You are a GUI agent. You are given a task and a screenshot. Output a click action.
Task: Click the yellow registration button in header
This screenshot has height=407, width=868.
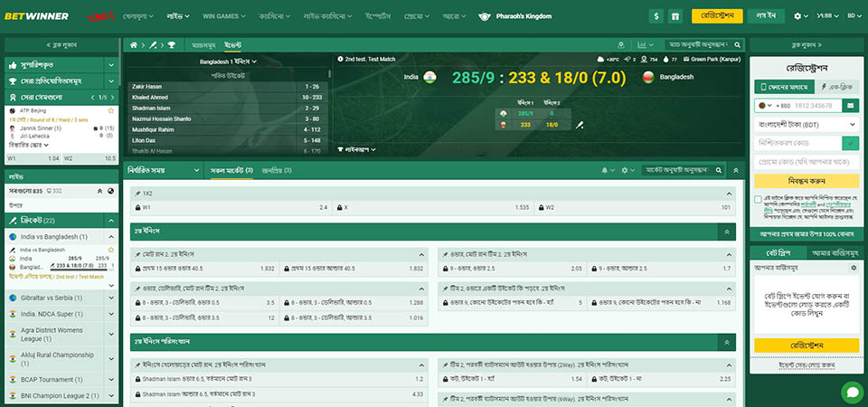coord(717,15)
